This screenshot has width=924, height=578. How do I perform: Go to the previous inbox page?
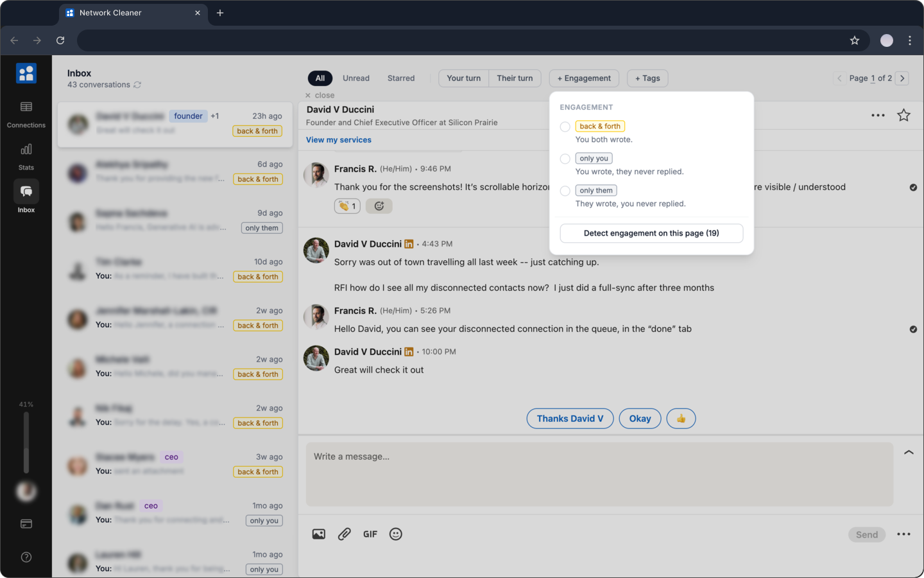tap(839, 78)
